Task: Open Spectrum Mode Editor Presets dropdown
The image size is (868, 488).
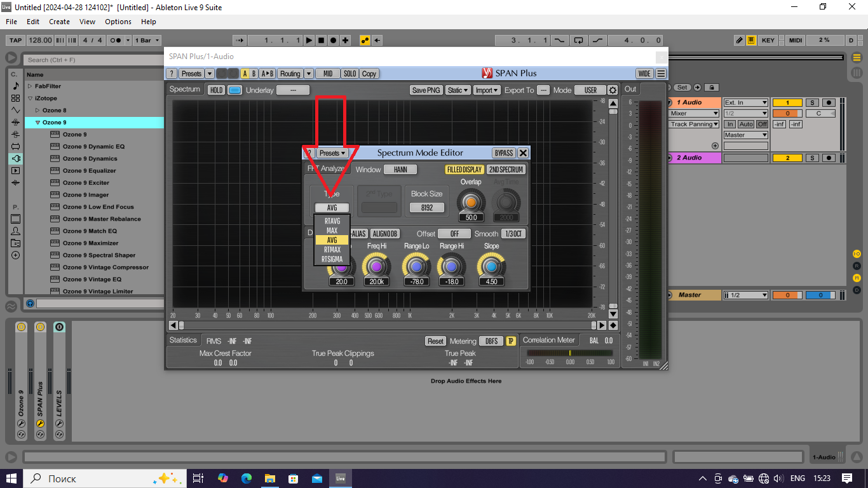Action: tap(332, 153)
